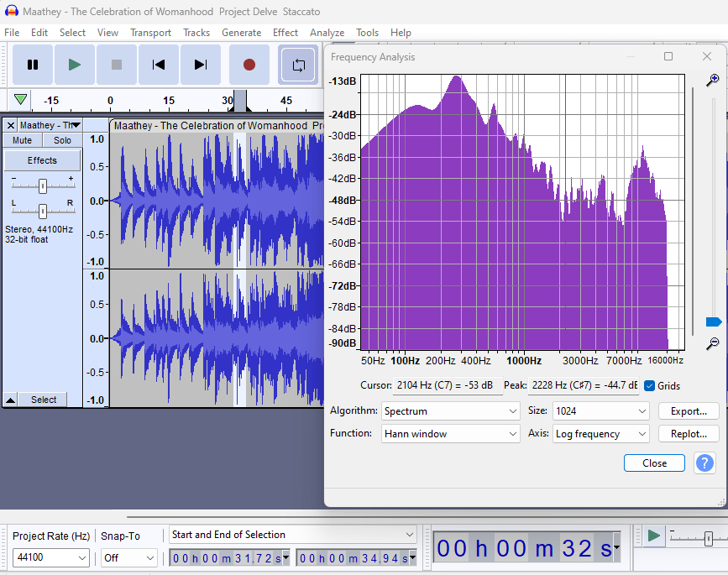This screenshot has height=575, width=728.
Task: Stop playback with the Stop button
Action: (x=117, y=65)
